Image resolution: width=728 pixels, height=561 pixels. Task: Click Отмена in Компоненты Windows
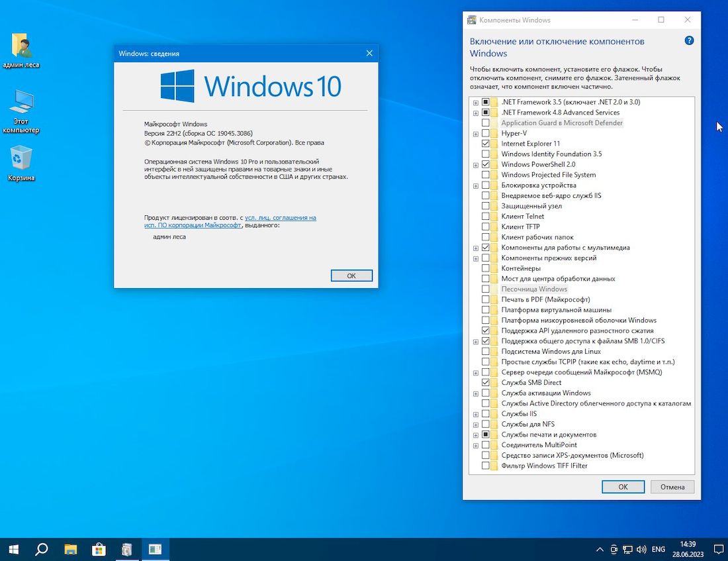tap(672, 487)
